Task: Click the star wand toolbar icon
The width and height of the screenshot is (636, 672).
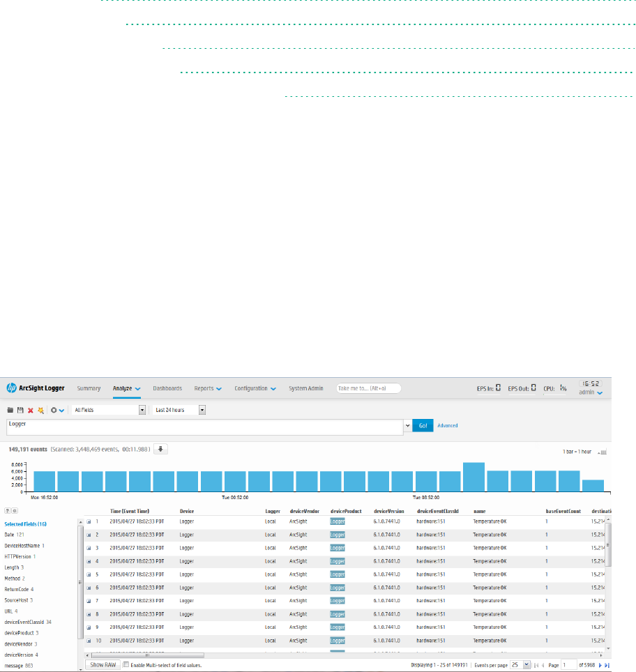Action: (x=40, y=410)
